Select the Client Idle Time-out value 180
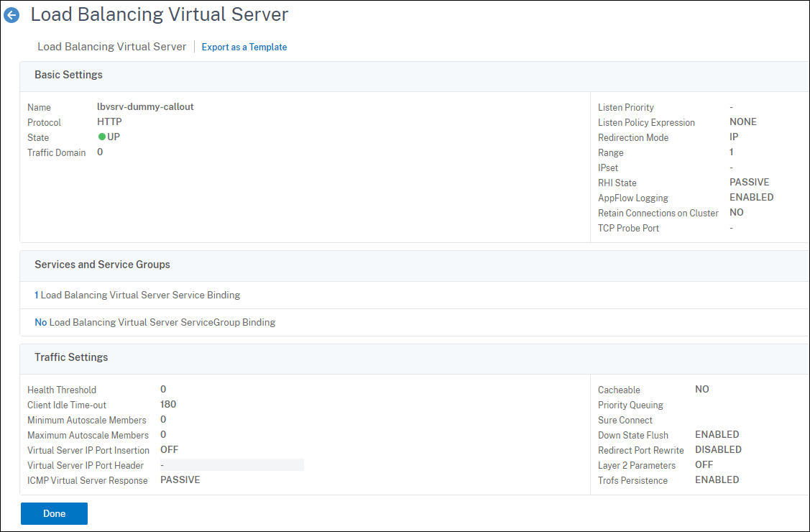The width and height of the screenshot is (810, 532). pyautogui.click(x=168, y=405)
